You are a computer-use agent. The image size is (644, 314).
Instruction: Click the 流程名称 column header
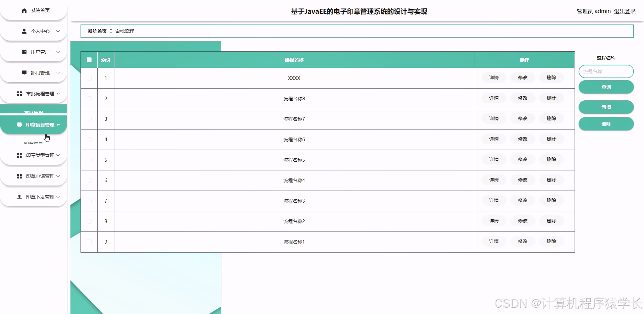(294, 60)
